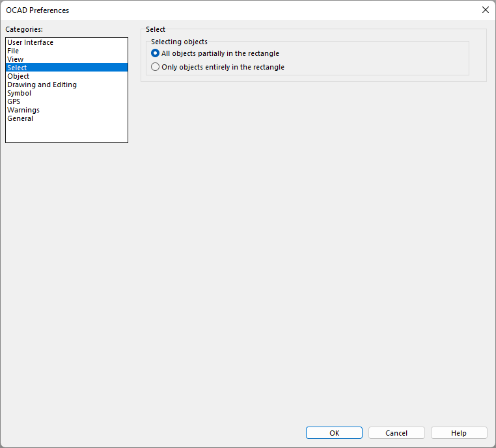Screen dimensions: 496x448
Task: Open the View preferences category
Action: tap(67, 59)
